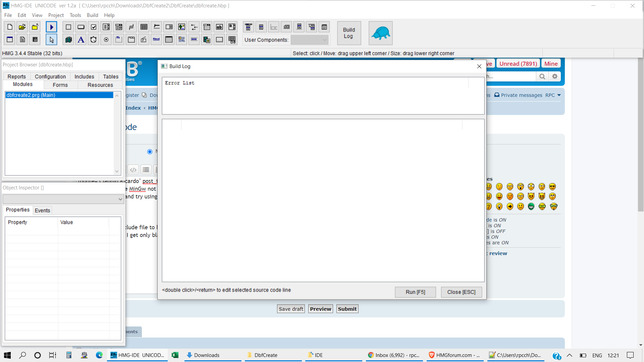Select the Checkbox control tool
Screen dimensions: 644x362
pyautogui.click(x=93, y=27)
